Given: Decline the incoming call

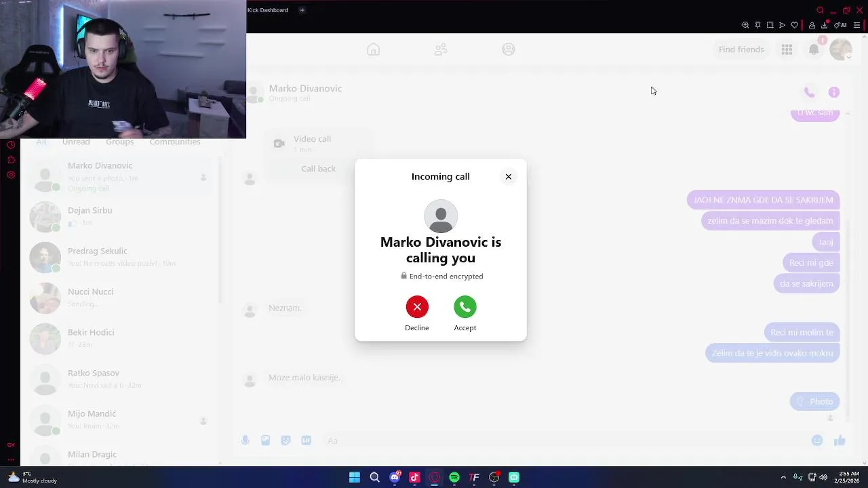Looking at the screenshot, I should pos(417,307).
